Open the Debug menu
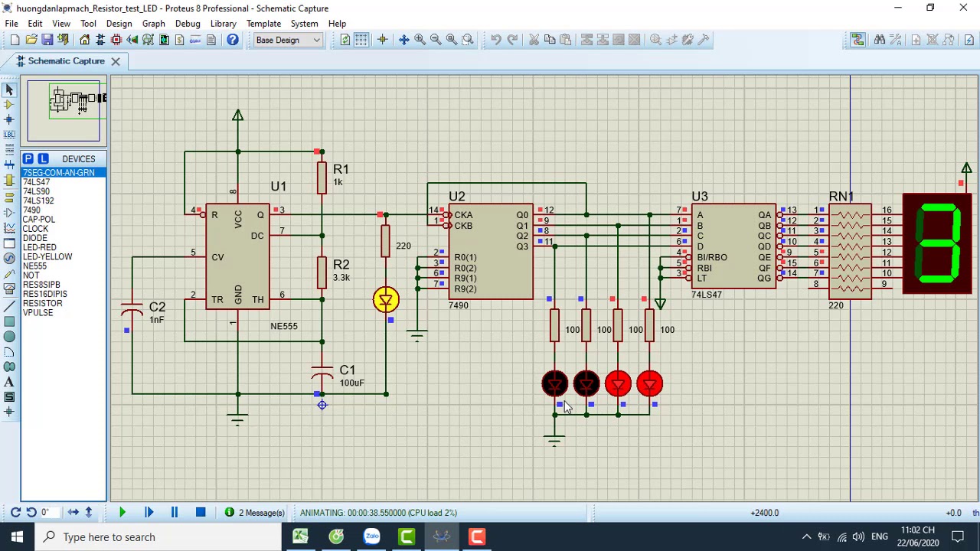The image size is (980, 551). click(x=188, y=24)
